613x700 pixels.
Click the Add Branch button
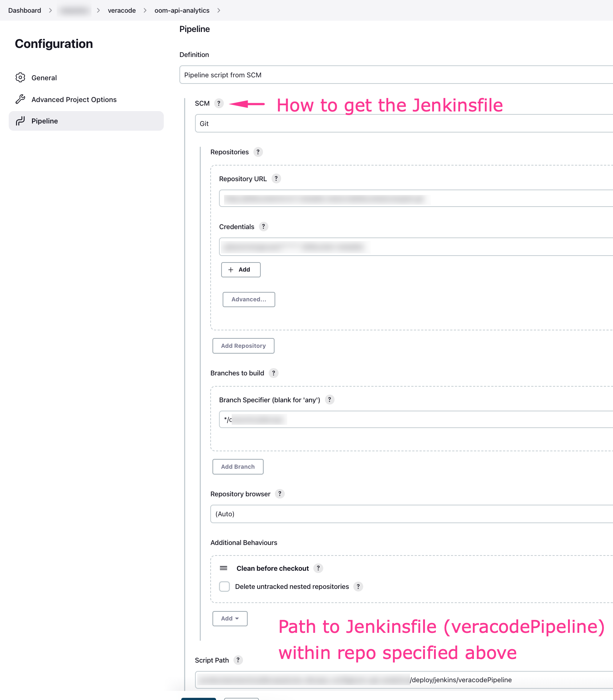238,467
